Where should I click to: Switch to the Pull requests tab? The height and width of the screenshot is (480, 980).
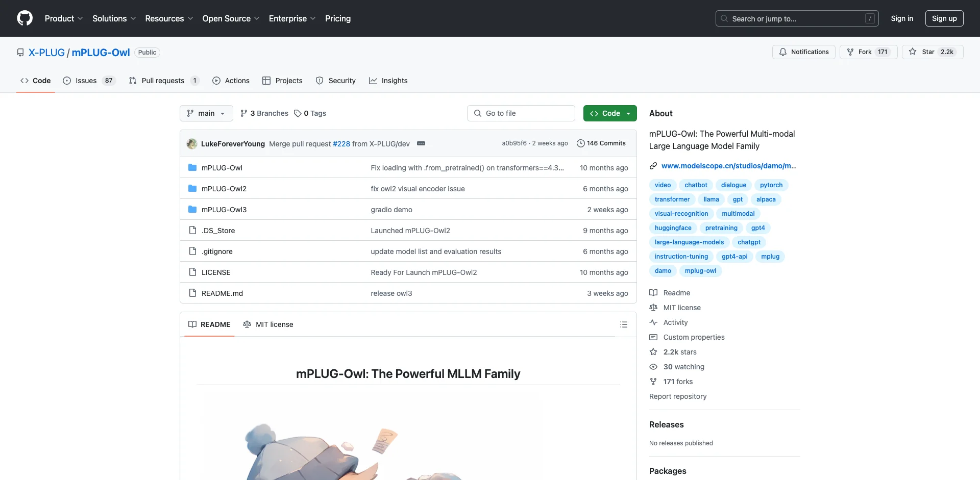click(x=163, y=81)
